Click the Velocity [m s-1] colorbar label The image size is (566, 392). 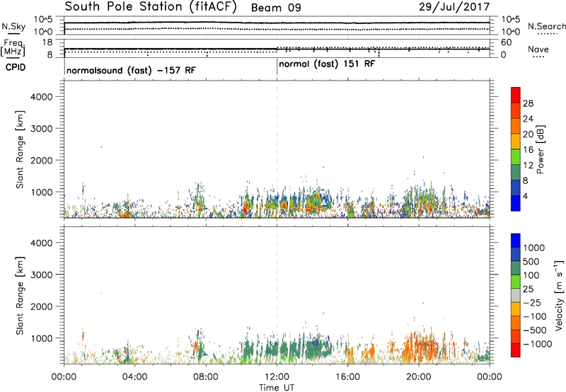coord(559,295)
